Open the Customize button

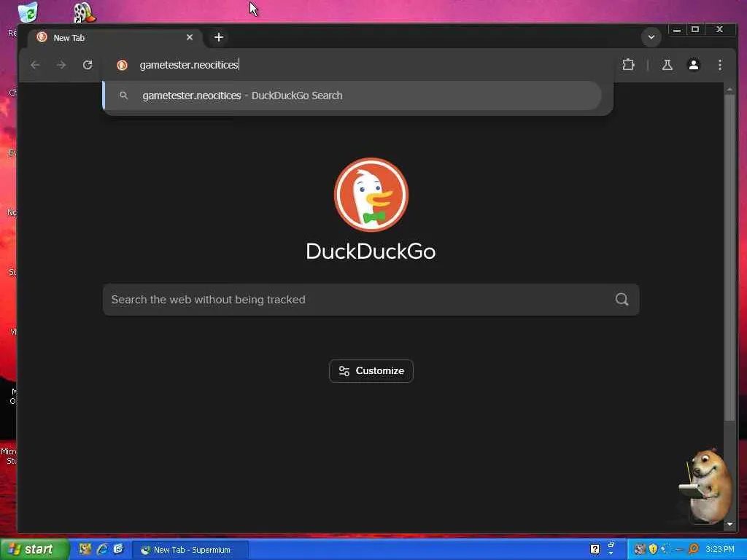coord(371,371)
